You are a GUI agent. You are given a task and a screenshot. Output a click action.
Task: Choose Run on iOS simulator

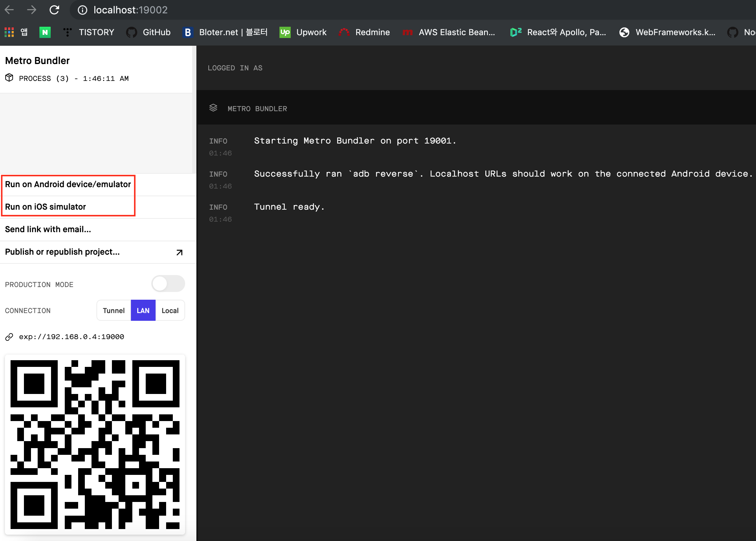tap(45, 207)
